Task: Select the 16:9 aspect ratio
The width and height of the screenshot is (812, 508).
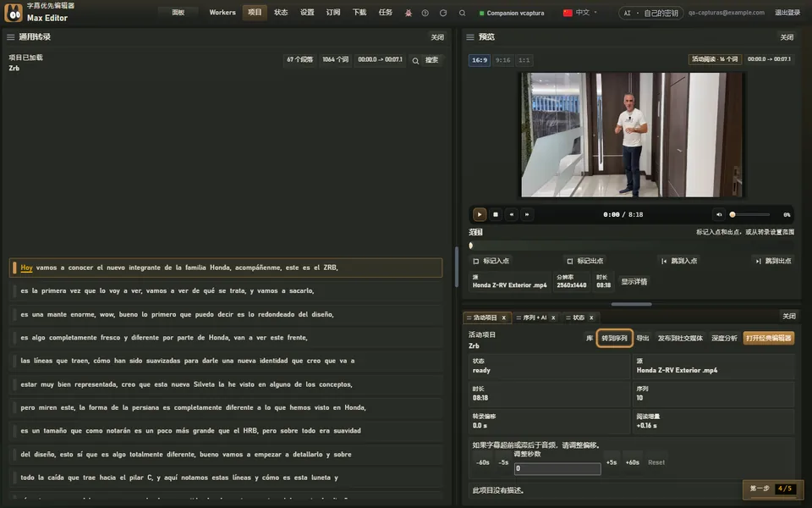Action: coord(480,60)
